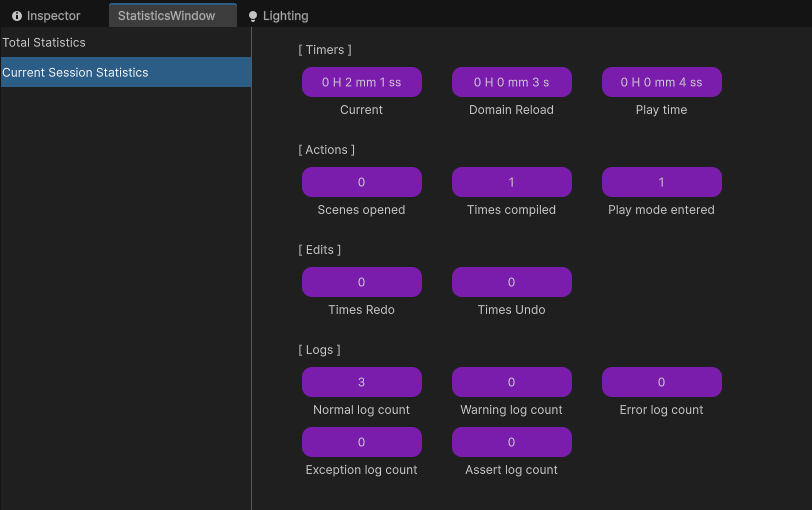The image size is (812, 510).
Task: Click the Error log count value
Action: coord(661,382)
